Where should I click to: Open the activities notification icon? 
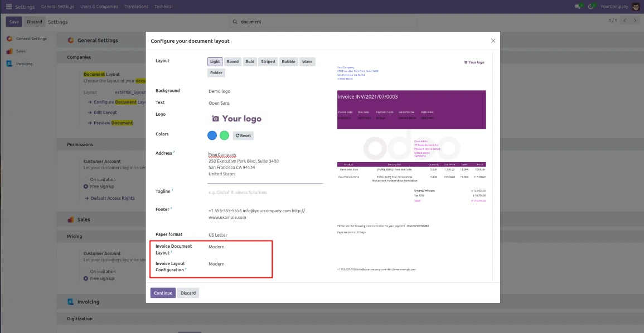[x=591, y=6]
